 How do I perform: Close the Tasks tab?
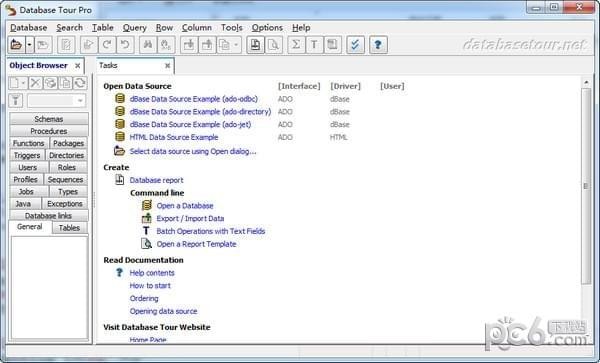pos(167,66)
